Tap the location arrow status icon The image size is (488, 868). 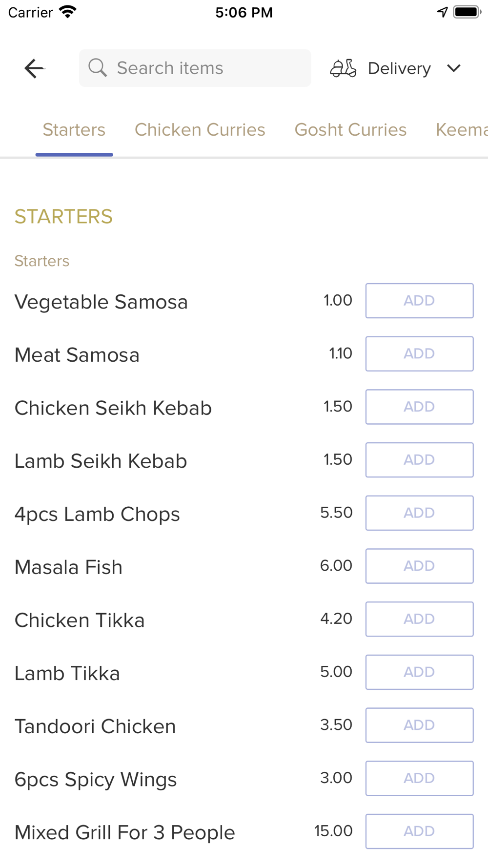click(442, 12)
